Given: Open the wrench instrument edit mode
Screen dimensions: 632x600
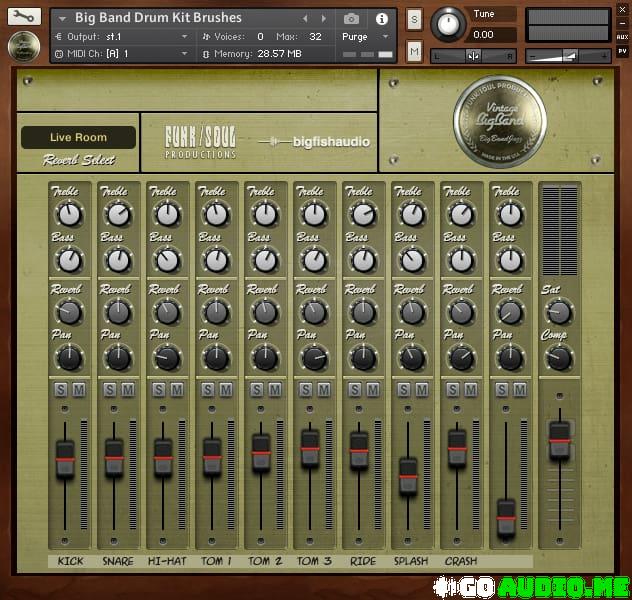Looking at the screenshot, I should (x=24, y=17).
